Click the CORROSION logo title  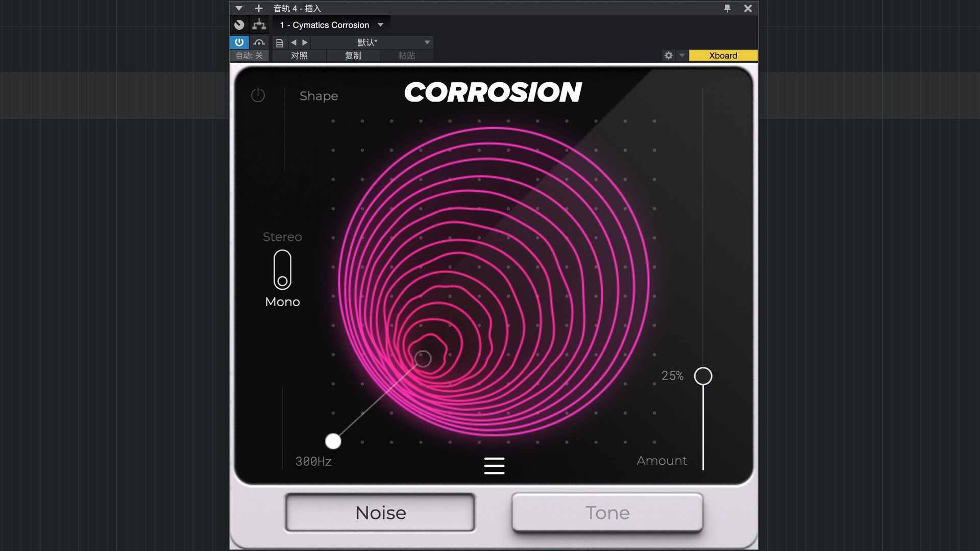click(493, 92)
